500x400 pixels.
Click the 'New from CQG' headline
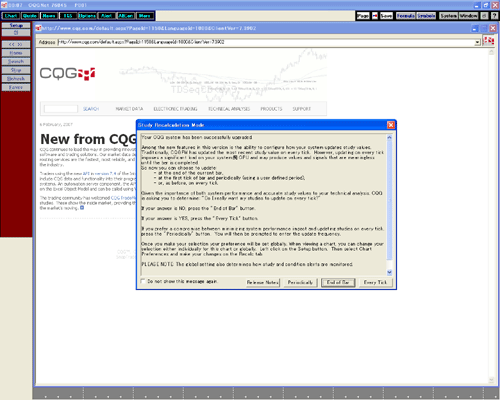[88, 139]
